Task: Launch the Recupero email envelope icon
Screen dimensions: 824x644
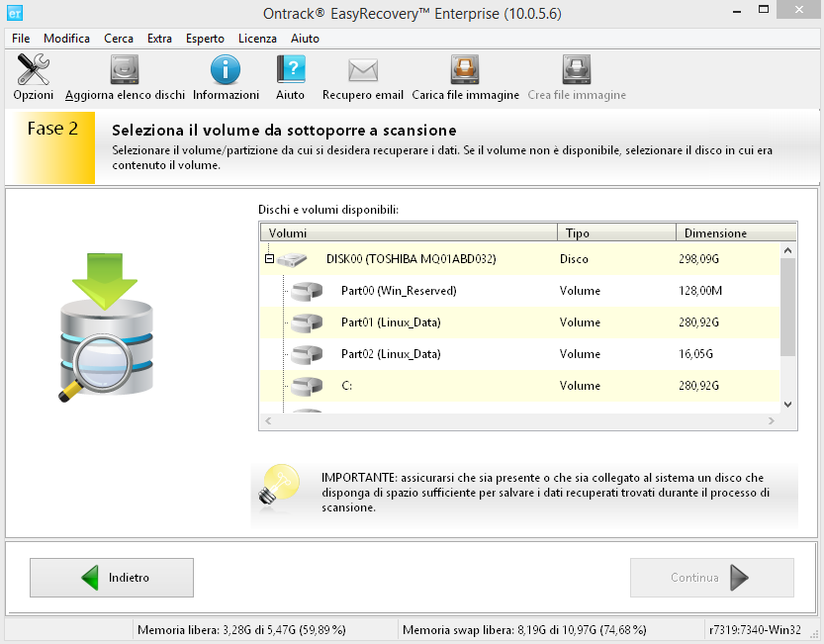Action: [363, 70]
